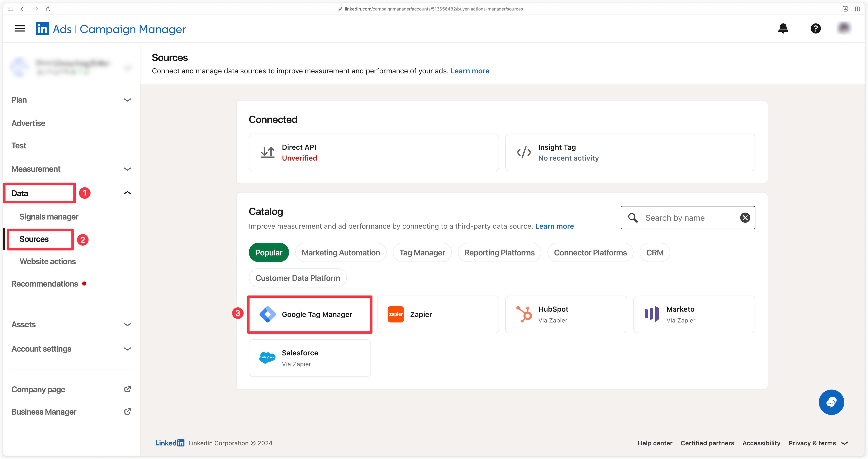Open the notifications bell
868x459 pixels.
[x=783, y=29]
